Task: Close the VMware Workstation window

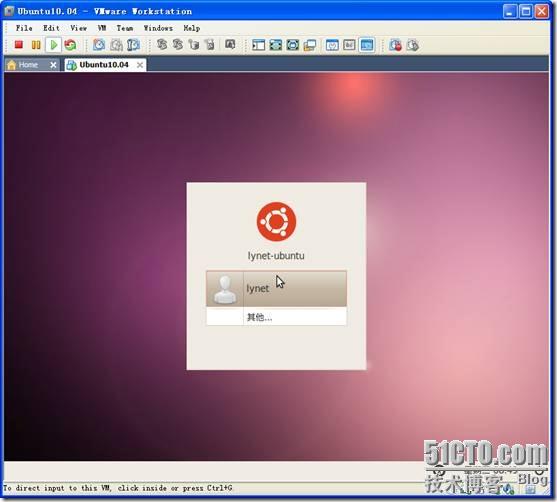Action: point(542,11)
